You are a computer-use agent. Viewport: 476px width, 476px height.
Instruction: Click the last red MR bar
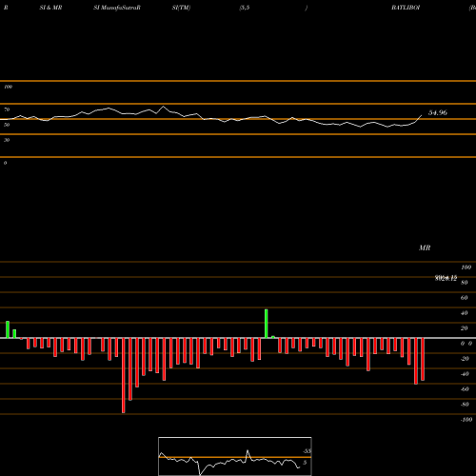click(423, 359)
